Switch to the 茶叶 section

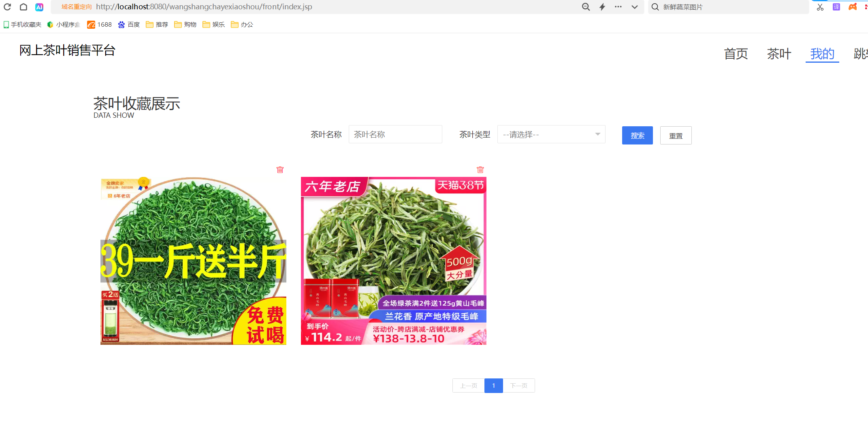click(x=779, y=54)
